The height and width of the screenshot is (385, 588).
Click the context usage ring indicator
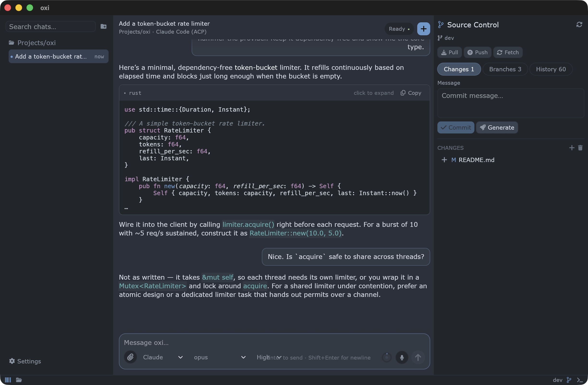pyautogui.click(x=387, y=357)
